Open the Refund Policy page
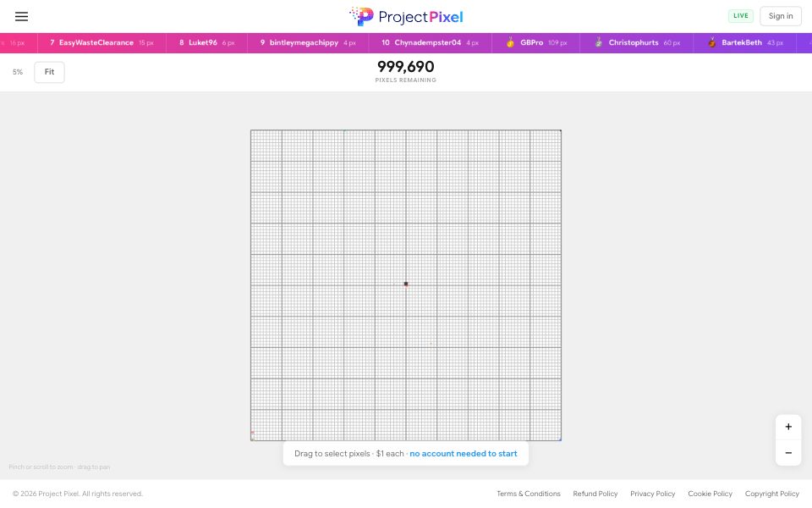The height and width of the screenshot is (508, 812). [x=595, y=494]
